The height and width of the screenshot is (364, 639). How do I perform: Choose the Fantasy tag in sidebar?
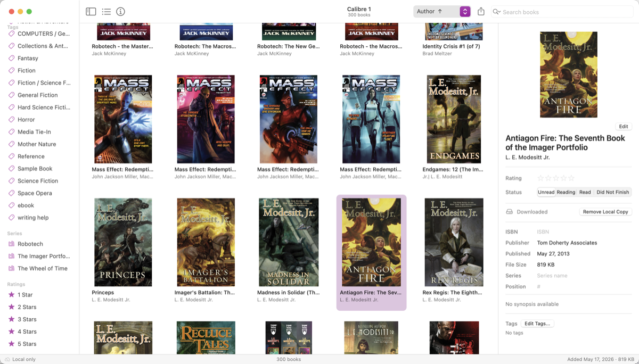tap(28, 59)
